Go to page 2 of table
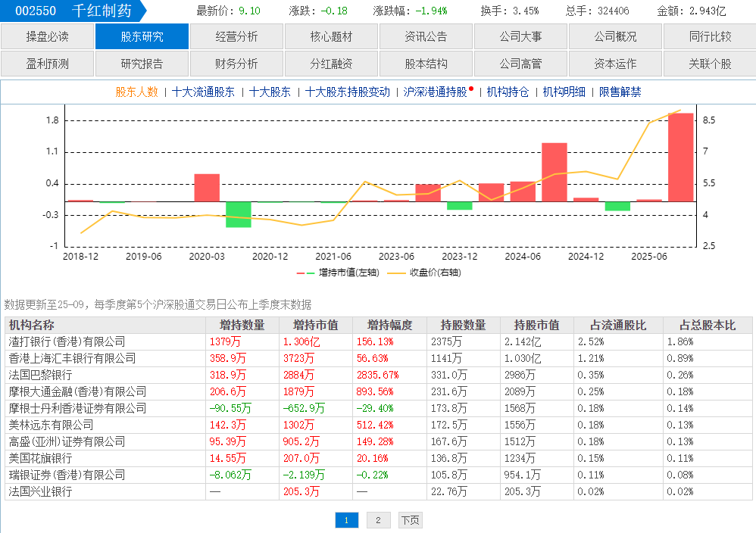Viewport: 756px width, 533px height. tap(378, 520)
